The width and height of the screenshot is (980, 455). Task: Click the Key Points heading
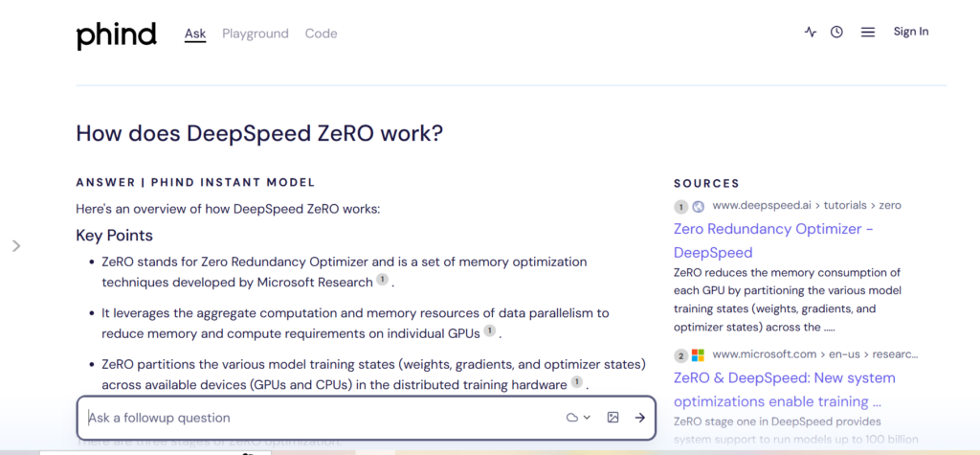[x=115, y=236]
